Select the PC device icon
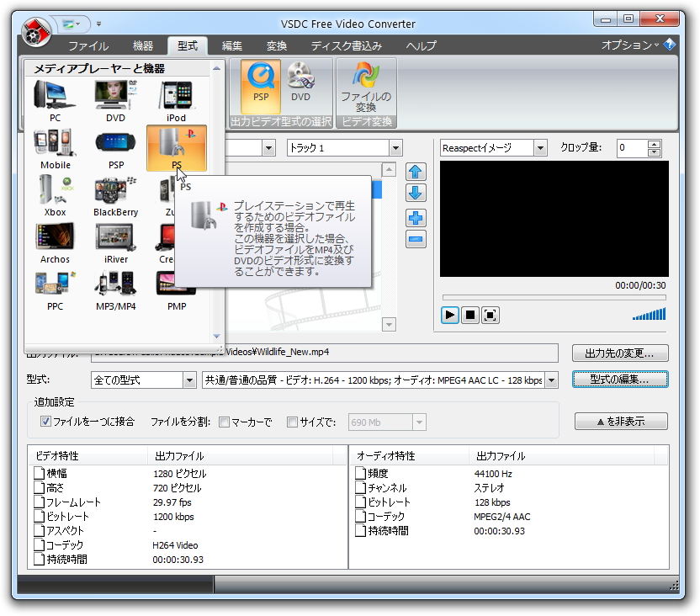700x616 pixels. pos(55,101)
